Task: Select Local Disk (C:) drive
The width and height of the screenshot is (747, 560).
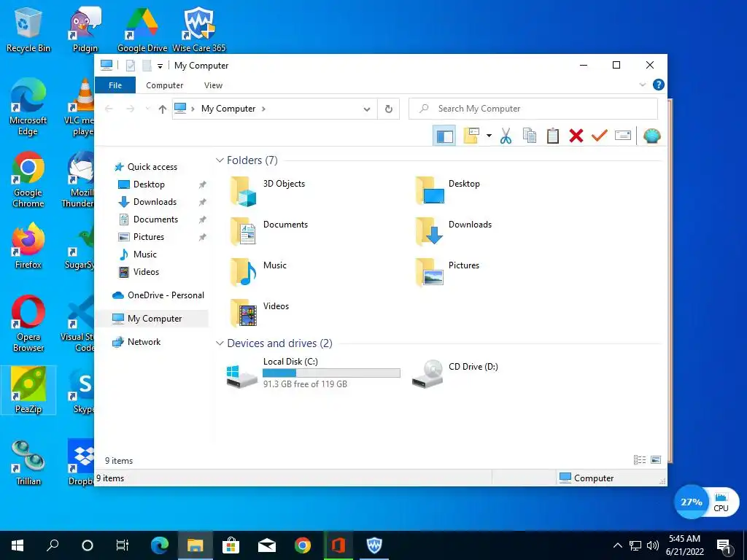Action: (x=313, y=373)
